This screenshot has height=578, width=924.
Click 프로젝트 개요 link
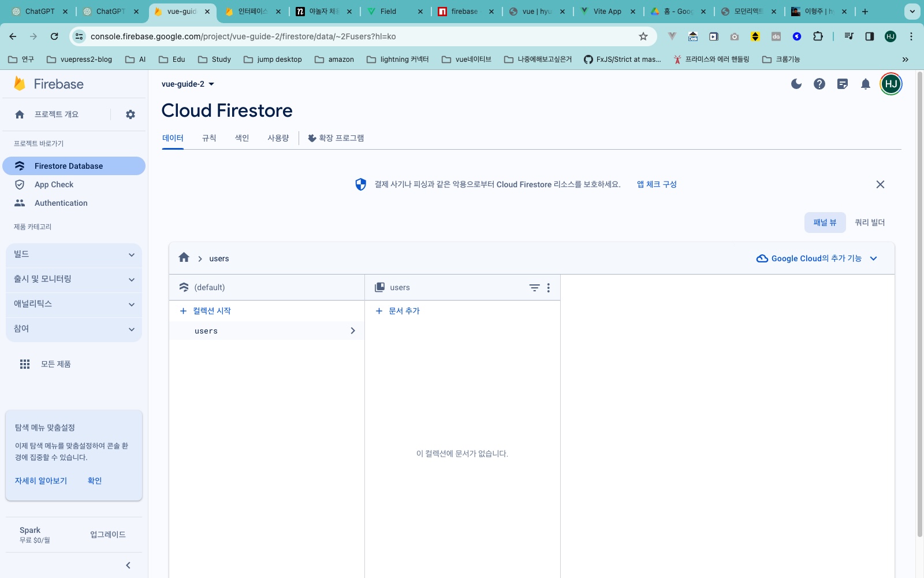click(x=56, y=114)
